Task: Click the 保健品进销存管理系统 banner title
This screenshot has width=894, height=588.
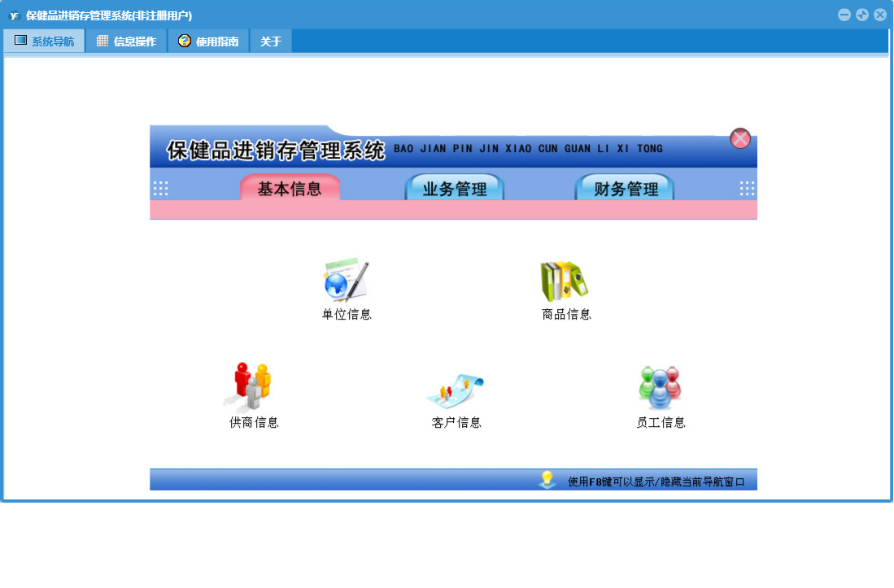Action: [x=276, y=150]
